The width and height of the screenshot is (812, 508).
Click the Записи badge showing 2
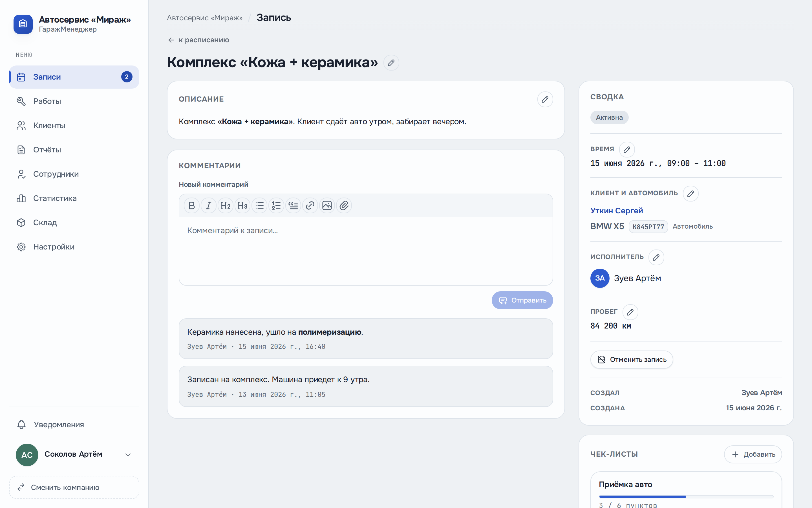click(127, 77)
